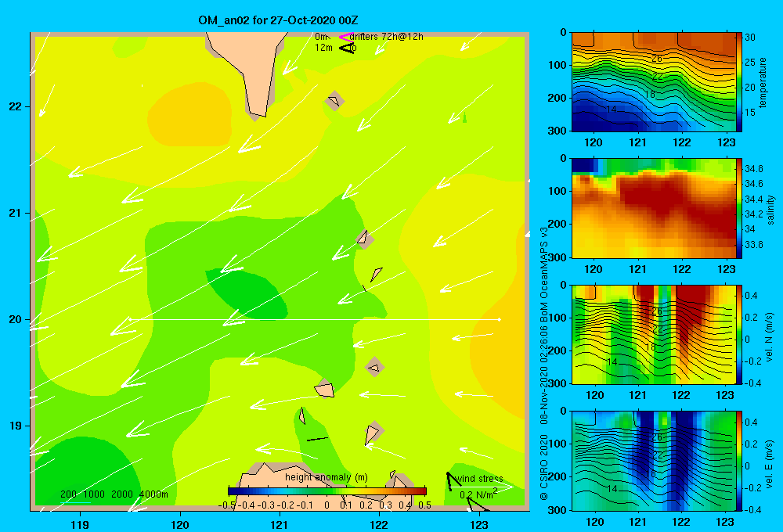Viewport: 783px width, 532px height.
Task: Click longitude label 122 on main map
Action: [x=379, y=524]
